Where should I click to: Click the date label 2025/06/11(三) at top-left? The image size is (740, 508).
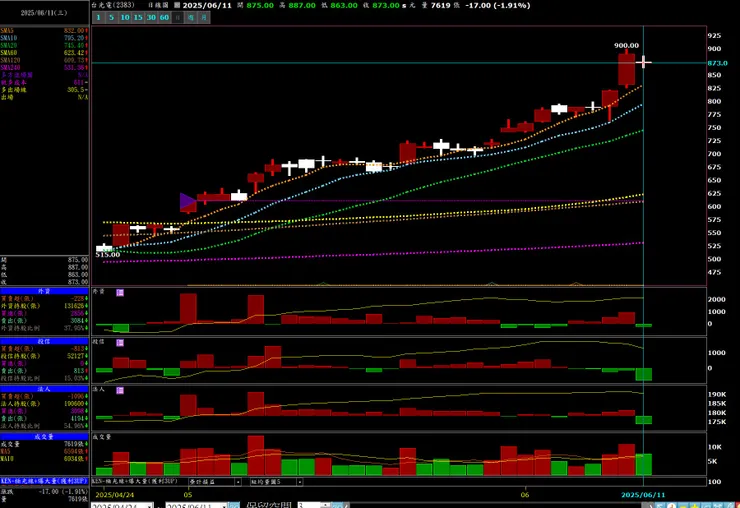click(x=44, y=13)
